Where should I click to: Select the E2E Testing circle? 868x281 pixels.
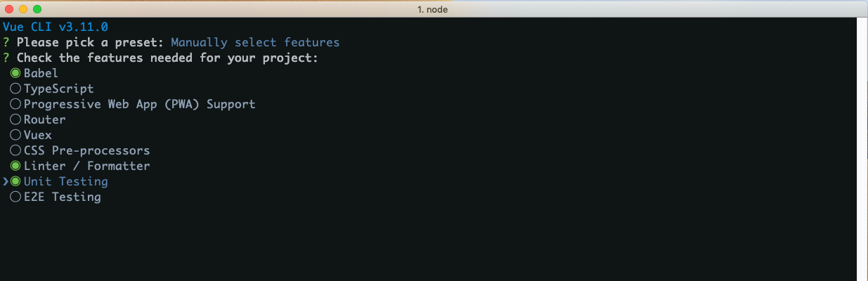pos(15,197)
